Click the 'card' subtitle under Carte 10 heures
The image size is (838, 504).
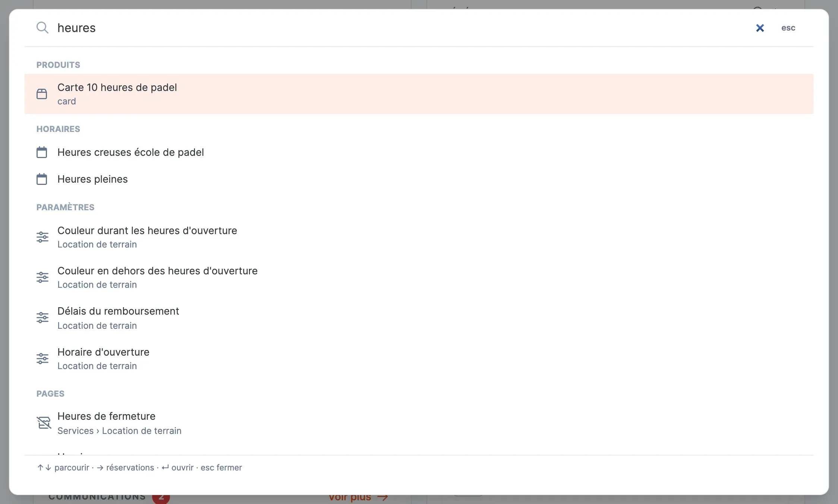coord(66,101)
